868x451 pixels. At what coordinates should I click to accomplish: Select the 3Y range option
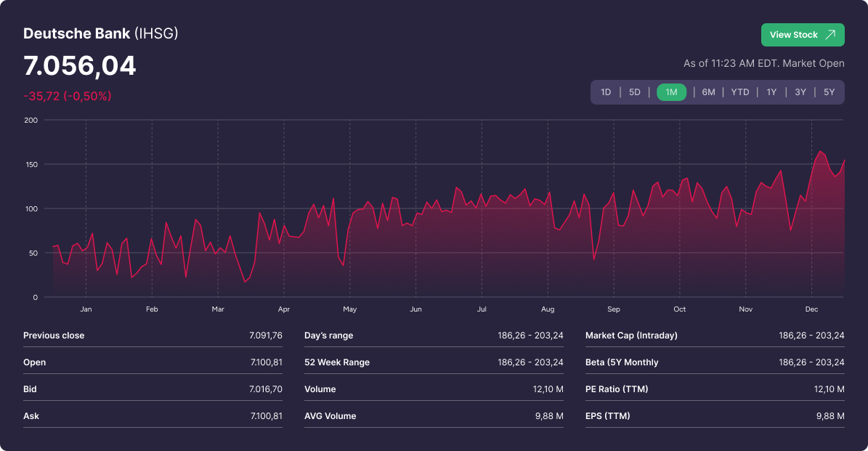tap(800, 92)
